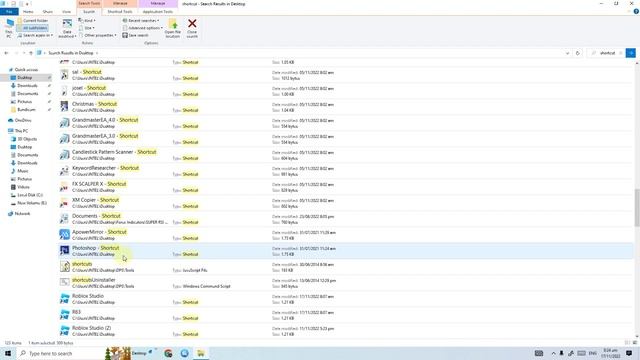Viewport: 640px width, 360px height.
Task: Click the Save search disk icon
Action: (x=125, y=36)
